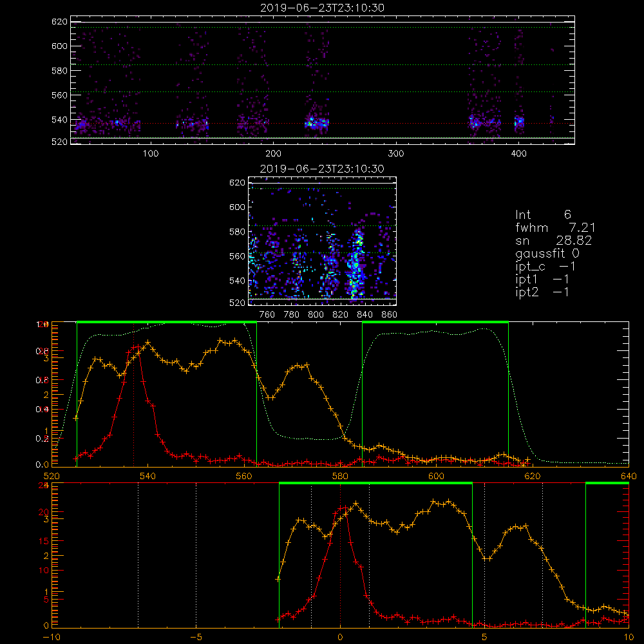This screenshot has width=644, height=644.
Task: Click the short green bar at bottom plot's right
Action: [x=607, y=484]
